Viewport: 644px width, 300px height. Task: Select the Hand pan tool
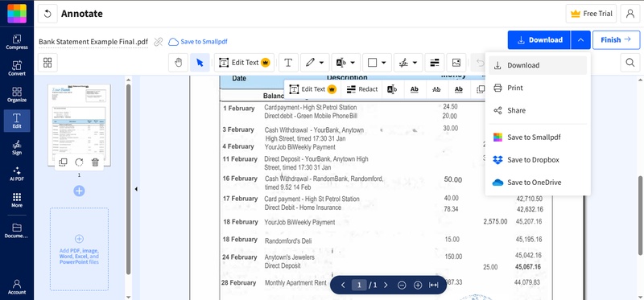tap(178, 63)
